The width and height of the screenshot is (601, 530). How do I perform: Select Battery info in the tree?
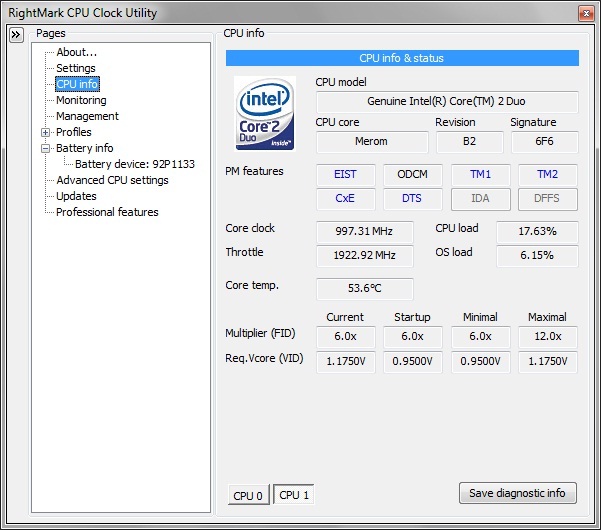(85, 148)
